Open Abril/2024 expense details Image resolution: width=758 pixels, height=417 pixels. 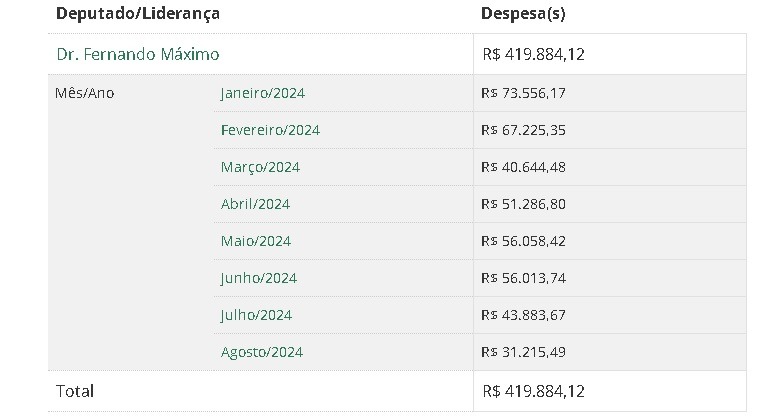pos(255,204)
